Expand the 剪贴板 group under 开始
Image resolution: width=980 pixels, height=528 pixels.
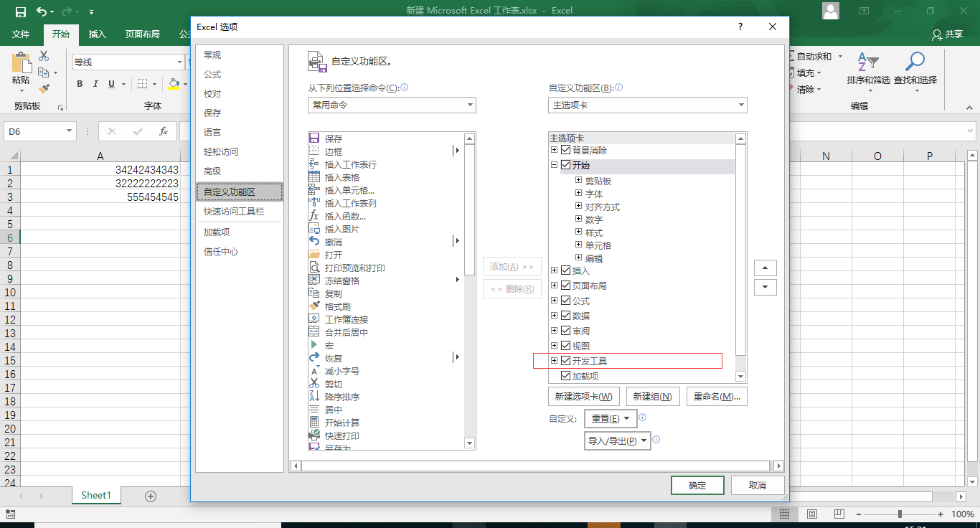pyautogui.click(x=578, y=181)
